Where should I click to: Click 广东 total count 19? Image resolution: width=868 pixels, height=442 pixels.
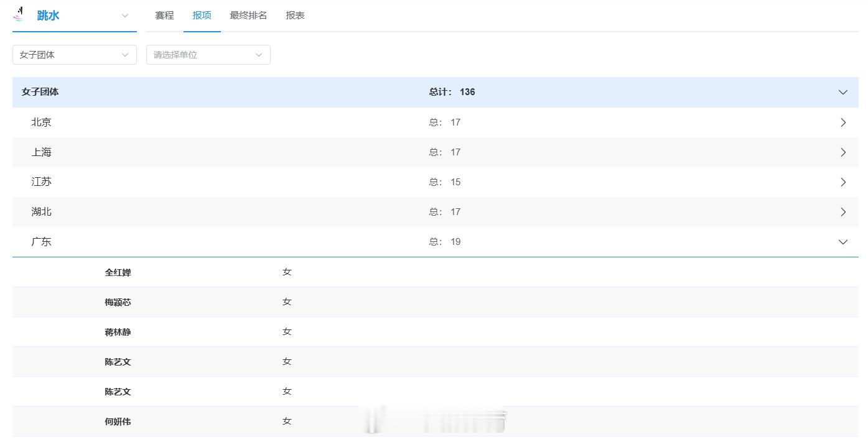coord(445,242)
